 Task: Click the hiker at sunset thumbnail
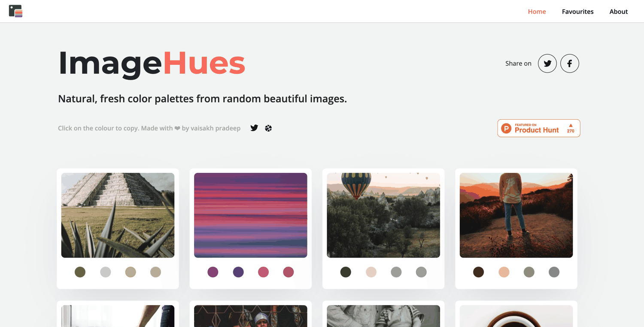click(516, 215)
